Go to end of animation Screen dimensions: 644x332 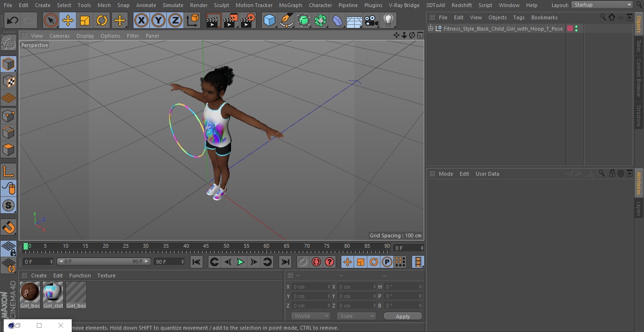click(x=285, y=262)
